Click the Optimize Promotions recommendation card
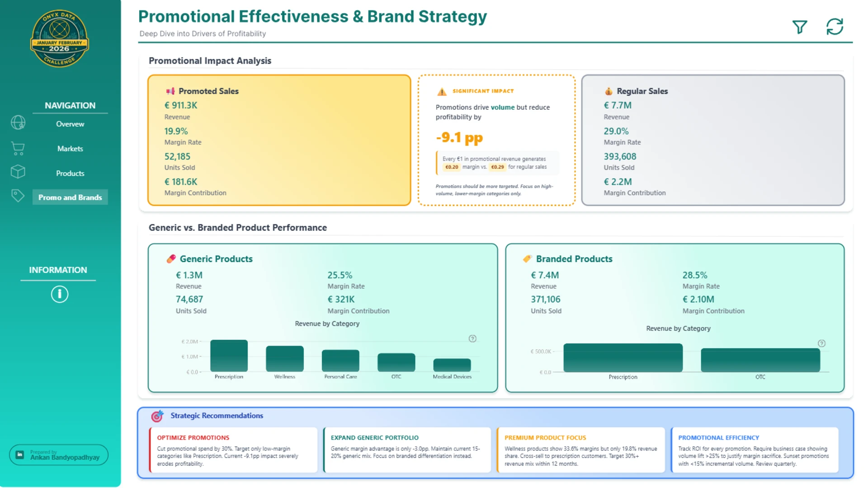Image resolution: width=868 pixels, height=488 pixels. point(233,450)
